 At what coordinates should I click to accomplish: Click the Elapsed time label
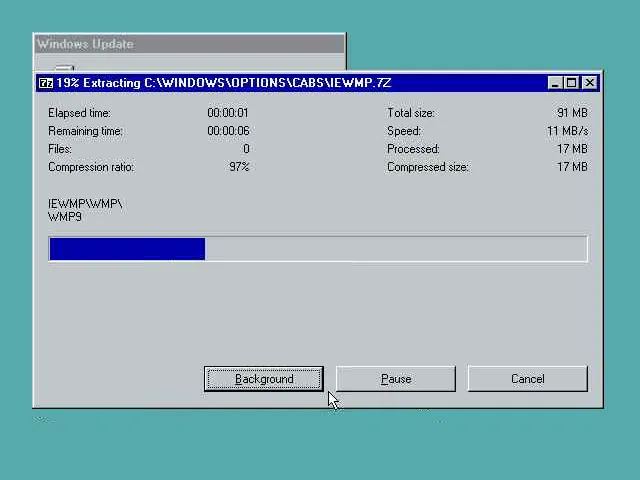pyautogui.click(x=79, y=113)
